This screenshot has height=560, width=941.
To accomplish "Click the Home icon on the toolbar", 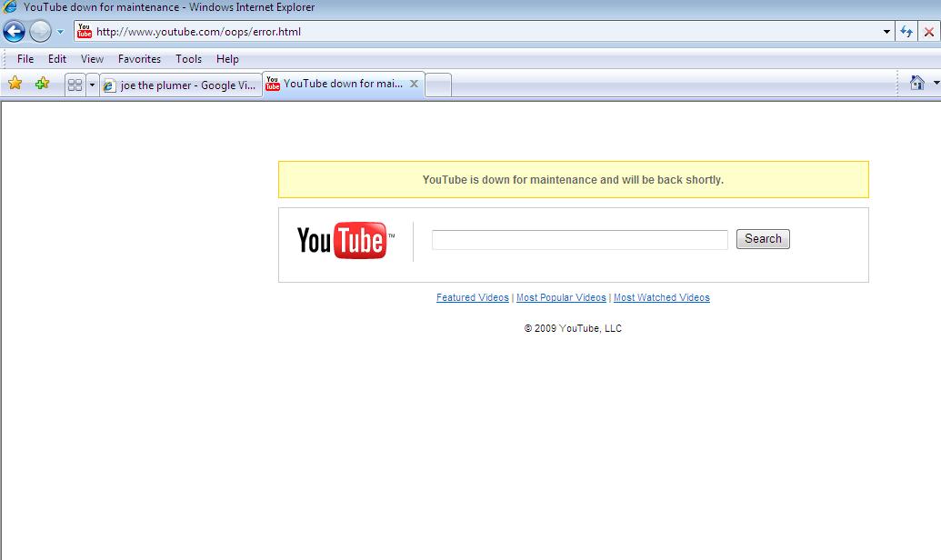I will click(917, 83).
